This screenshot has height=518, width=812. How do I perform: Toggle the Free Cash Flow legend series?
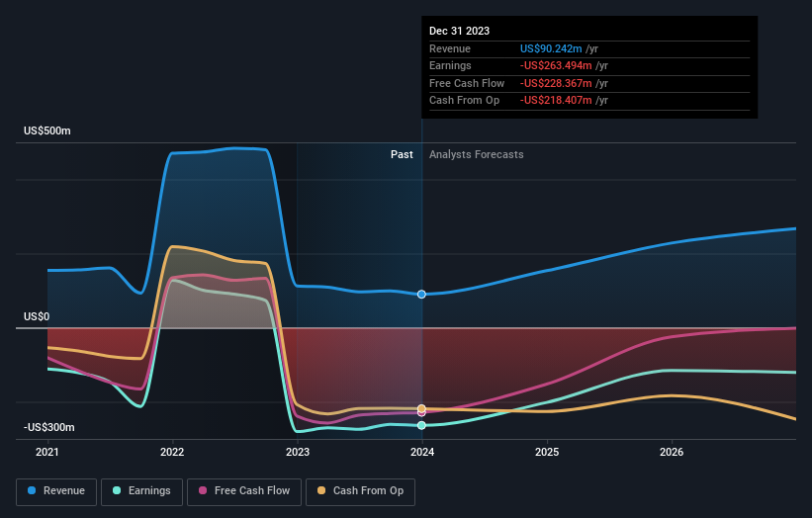[244, 491]
